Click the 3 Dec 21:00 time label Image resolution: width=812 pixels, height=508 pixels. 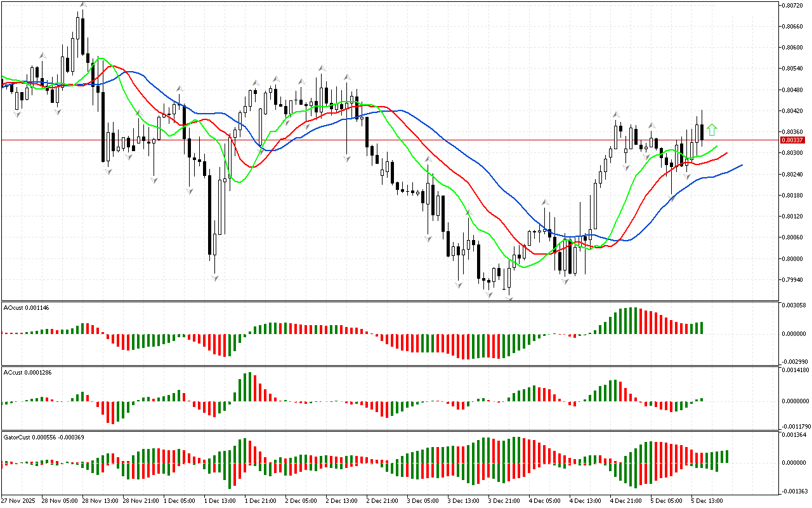point(503,500)
